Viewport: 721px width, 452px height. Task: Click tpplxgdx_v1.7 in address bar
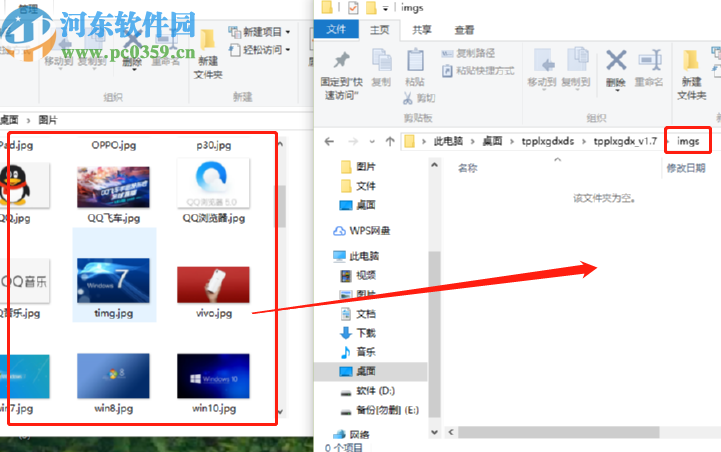point(625,141)
